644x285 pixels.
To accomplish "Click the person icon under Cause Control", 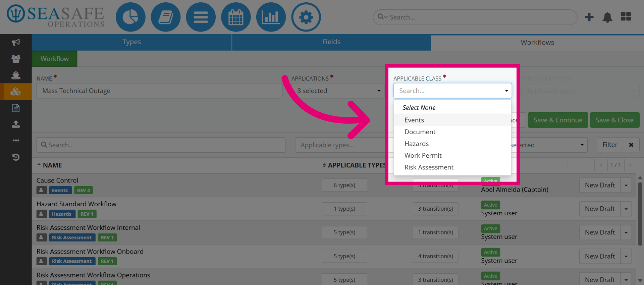I will [41, 190].
